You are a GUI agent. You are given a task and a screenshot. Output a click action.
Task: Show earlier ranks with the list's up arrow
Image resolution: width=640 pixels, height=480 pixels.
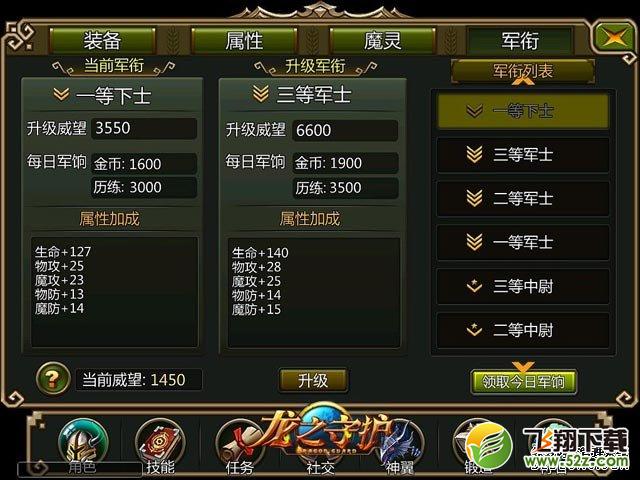[x=523, y=81]
